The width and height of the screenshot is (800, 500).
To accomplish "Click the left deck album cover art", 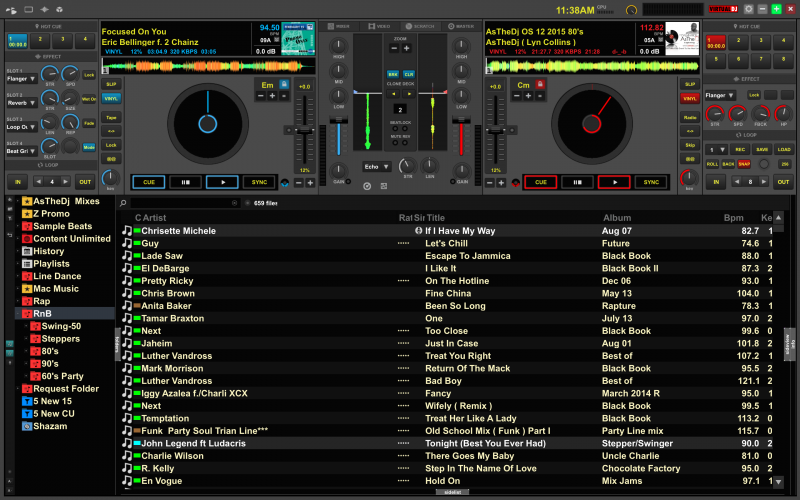I will 299,39.
